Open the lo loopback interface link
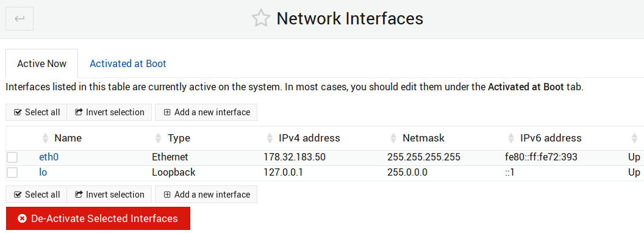 pos(43,173)
